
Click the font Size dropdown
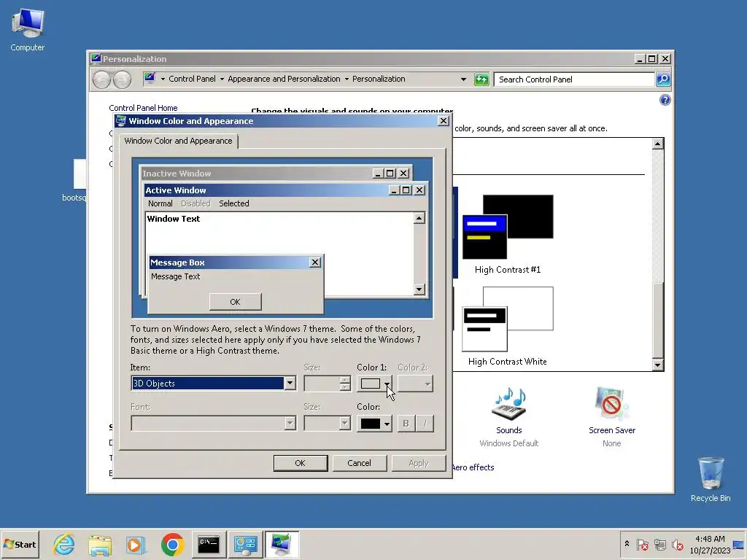tap(328, 424)
